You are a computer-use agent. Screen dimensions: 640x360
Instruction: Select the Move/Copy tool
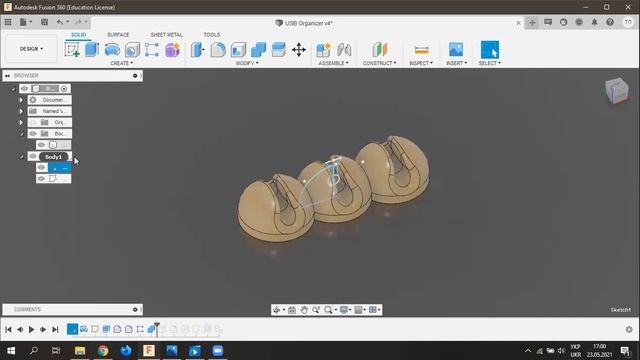pos(299,50)
